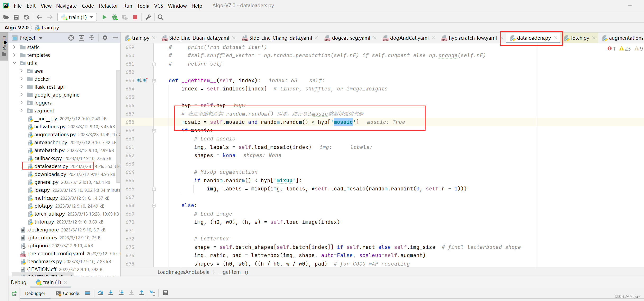The width and height of the screenshot is (644, 301).
Task: Collapse all in the Project tool window
Action: coord(92,38)
